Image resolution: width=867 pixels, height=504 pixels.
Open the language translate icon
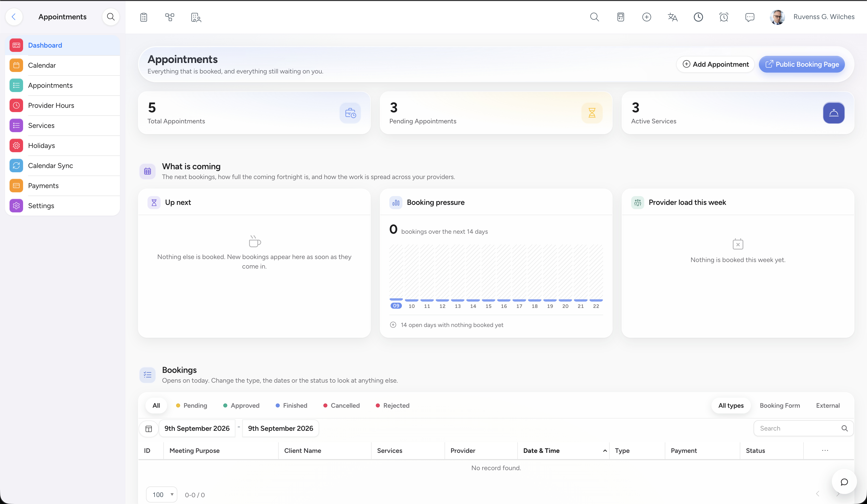673,17
